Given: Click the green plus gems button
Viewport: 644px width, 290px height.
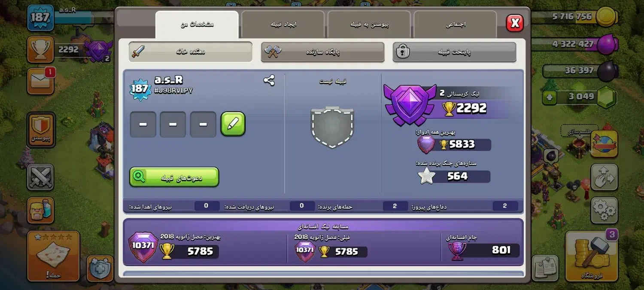Looking at the screenshot, I should coord(550,97).
